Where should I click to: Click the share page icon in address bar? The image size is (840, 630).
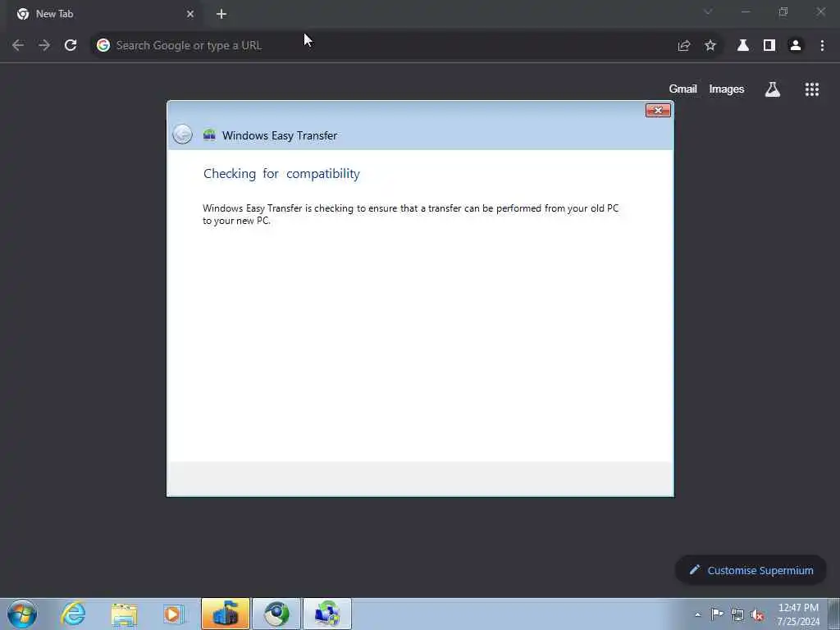pyautogui.click(x=683, y=46)
